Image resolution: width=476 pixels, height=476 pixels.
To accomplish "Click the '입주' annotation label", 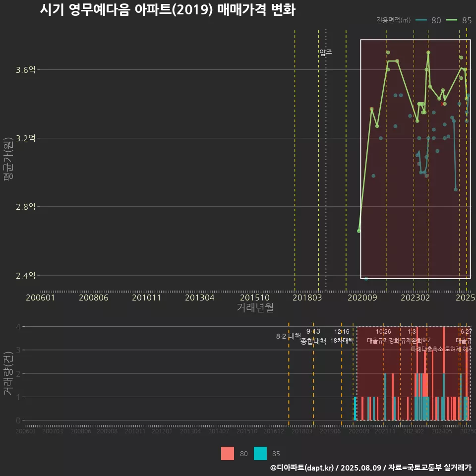I will point(326,53).
